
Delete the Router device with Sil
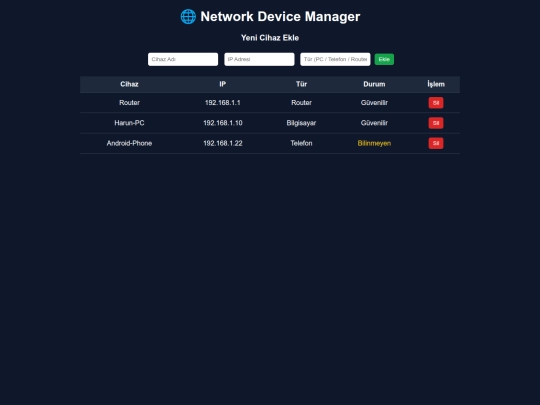(x=436, y=103)
